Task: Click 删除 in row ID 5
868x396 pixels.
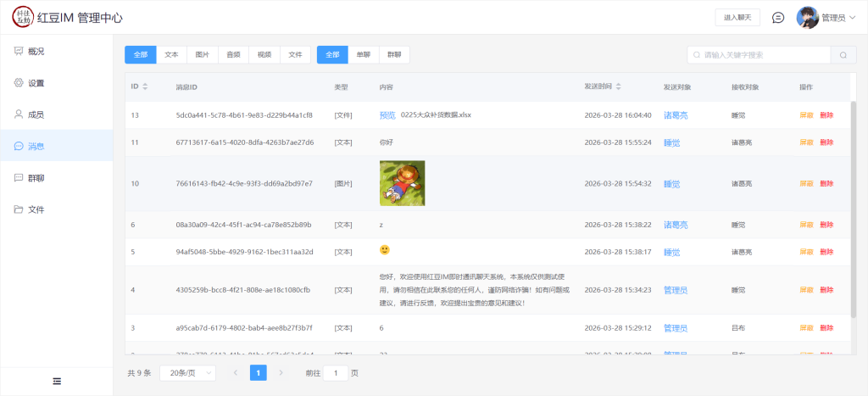Action: tap(826, 252)
